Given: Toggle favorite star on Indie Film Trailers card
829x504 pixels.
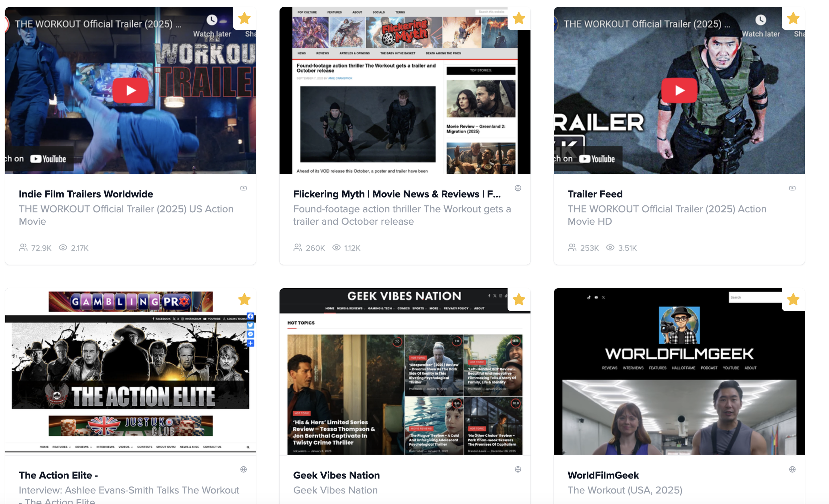Looking at the screenshot, I should coord(244,18).
